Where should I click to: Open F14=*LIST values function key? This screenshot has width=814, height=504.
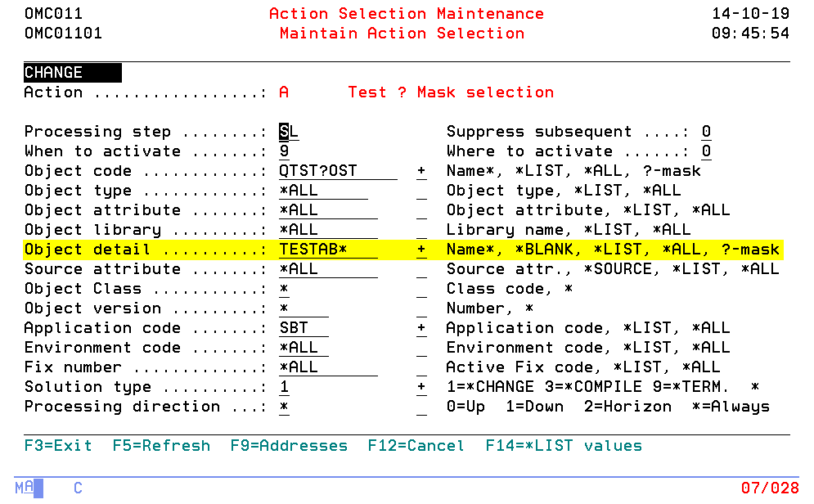click(x=564, y=446)
